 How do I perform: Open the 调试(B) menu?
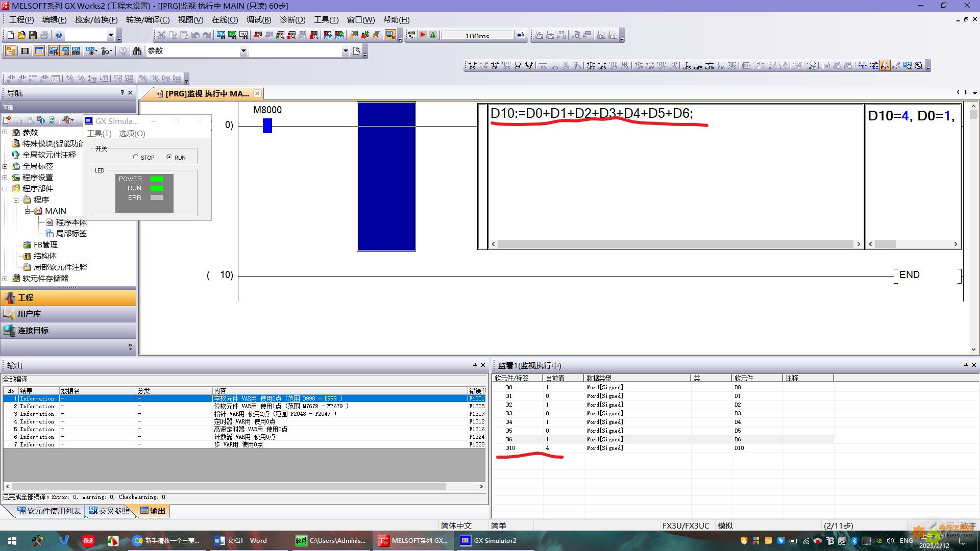coord(259,20)
